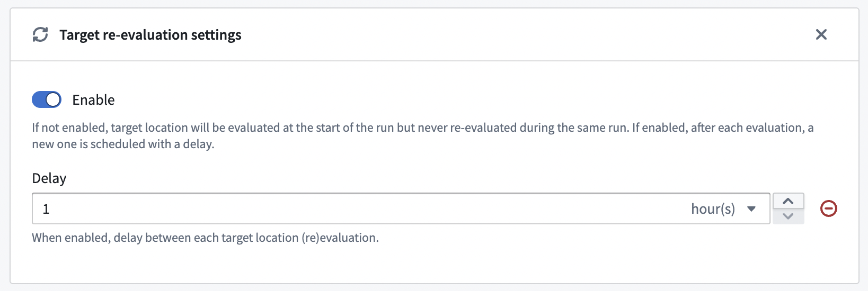Click the Enable label text
The width and height of the screenshot is (868, 291).
93,99
